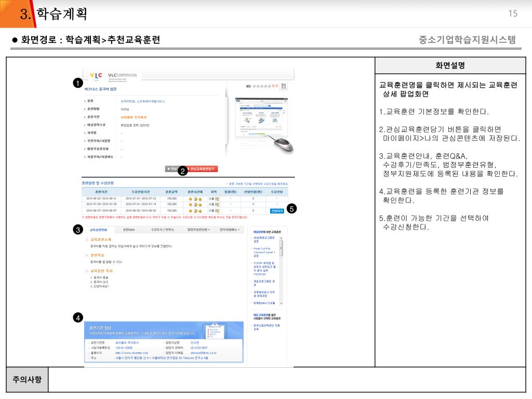532x399 pixels.
Task: Click the orange 훈련기관 link 브이엘씨 주식회사
Action: (134, 117)
